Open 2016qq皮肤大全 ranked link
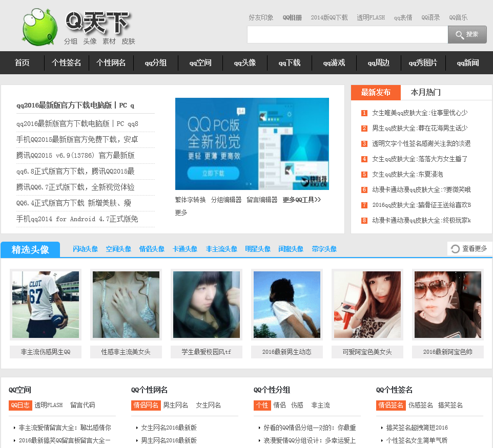Screen dimensions: 493x448 [x=422, y=205]
